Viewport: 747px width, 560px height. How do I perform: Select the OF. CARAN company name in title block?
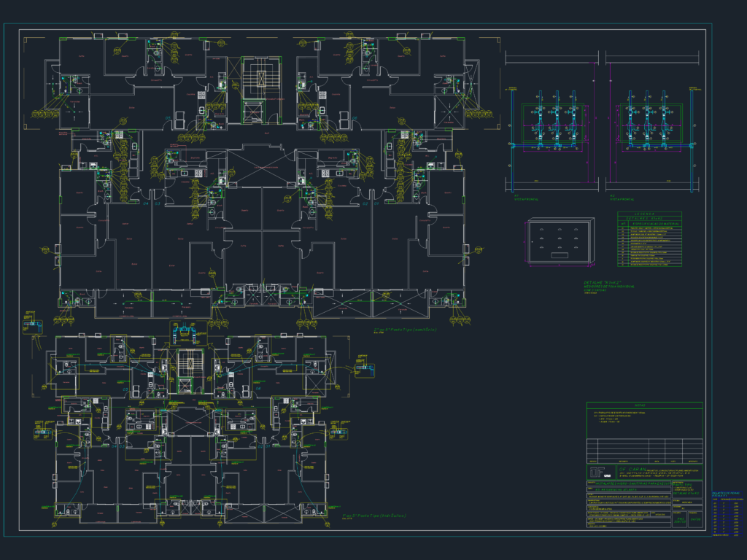click(632, 470)
